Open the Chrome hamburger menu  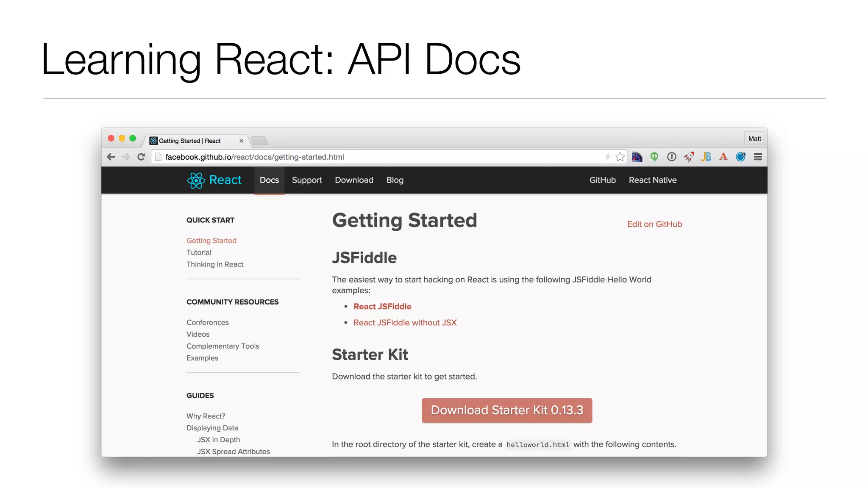758,157
